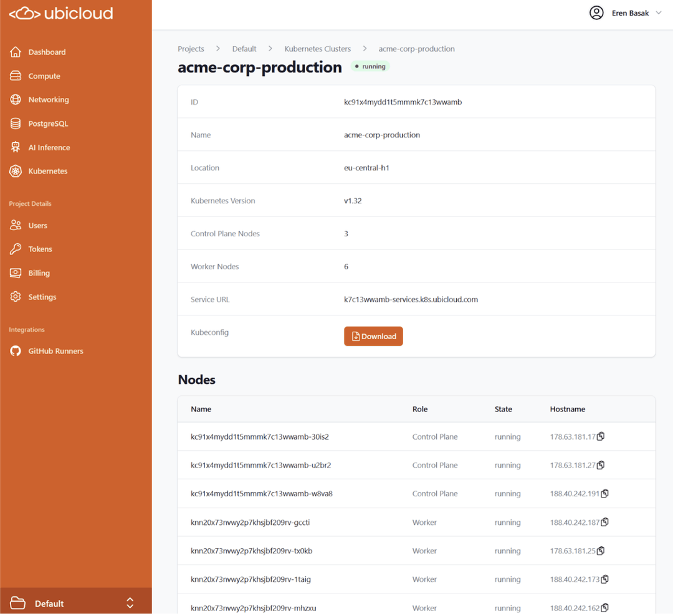Select cluster ID kc91x4mydd1t5mmmk7c13wwamb
673x616 pixels.
(403, 102)
